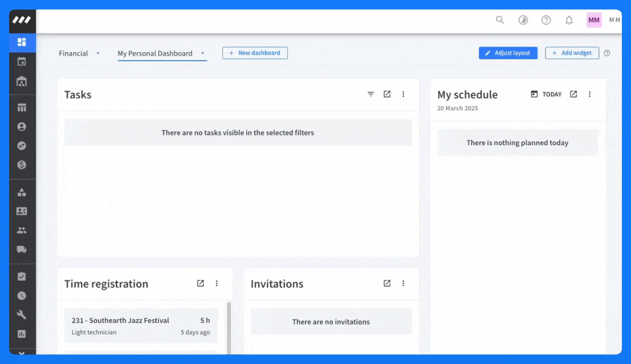
Task: Click the timer icon in top bar
Action: (523, 20)
